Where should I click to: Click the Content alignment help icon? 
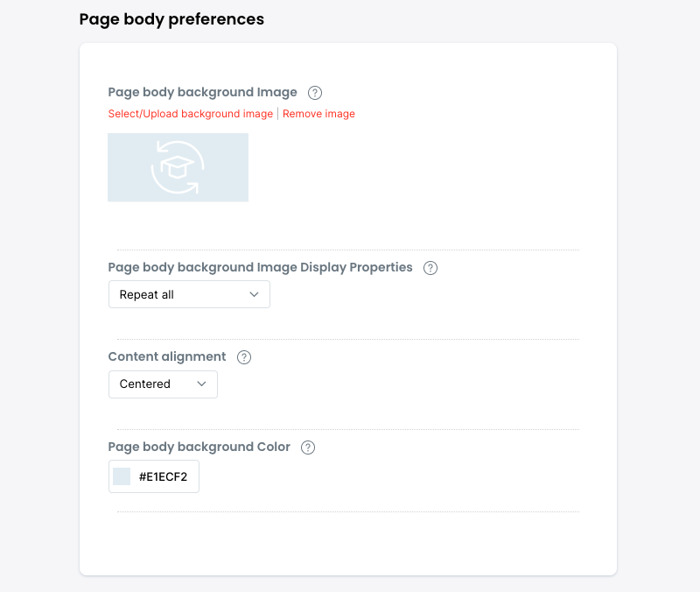[244, 357]
